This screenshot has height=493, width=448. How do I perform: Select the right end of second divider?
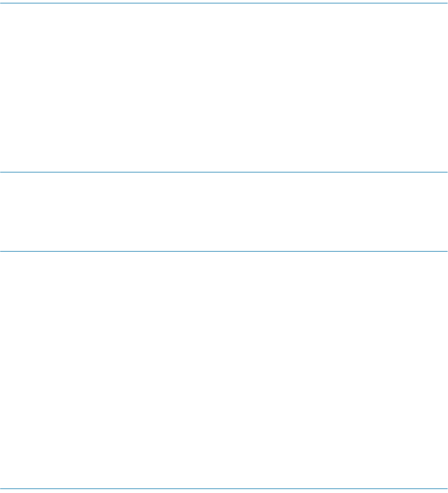coord(446,172)
